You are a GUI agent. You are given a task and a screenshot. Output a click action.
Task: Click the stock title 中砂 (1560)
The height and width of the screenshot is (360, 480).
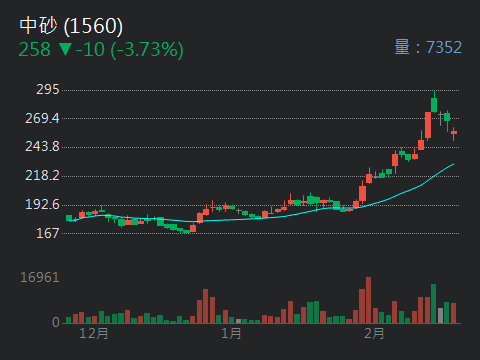(71, 26)
